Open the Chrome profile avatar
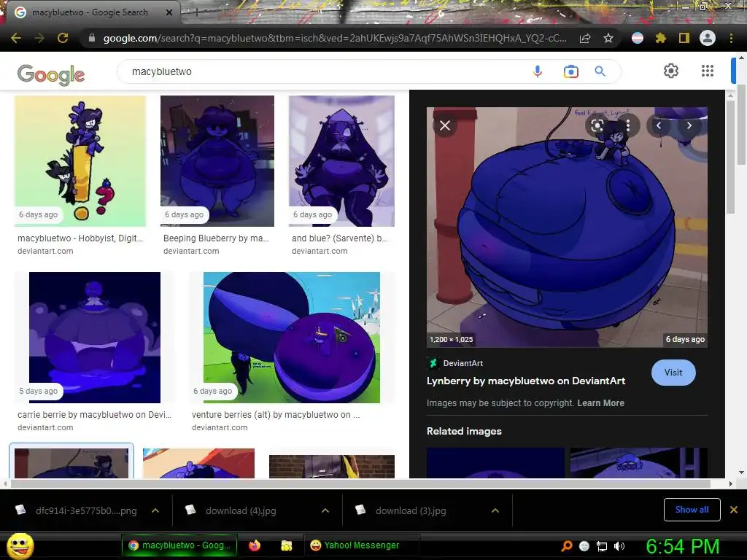This screenshot has height=560, width=747. click(x=708, y=38)
